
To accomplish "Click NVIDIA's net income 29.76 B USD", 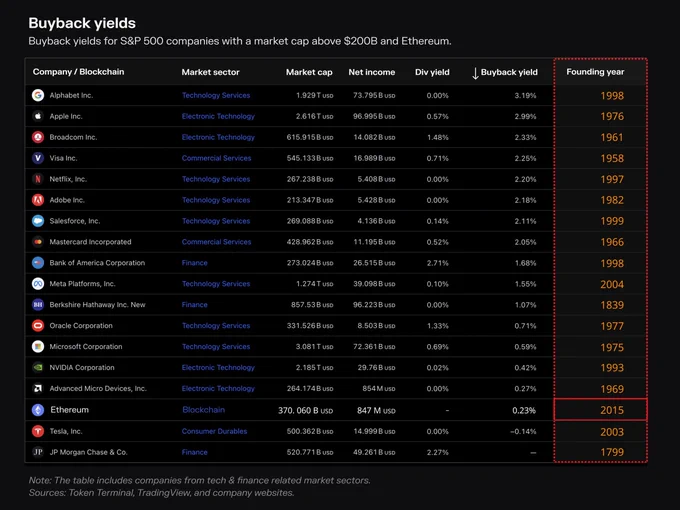I will [x=376, y=367].
